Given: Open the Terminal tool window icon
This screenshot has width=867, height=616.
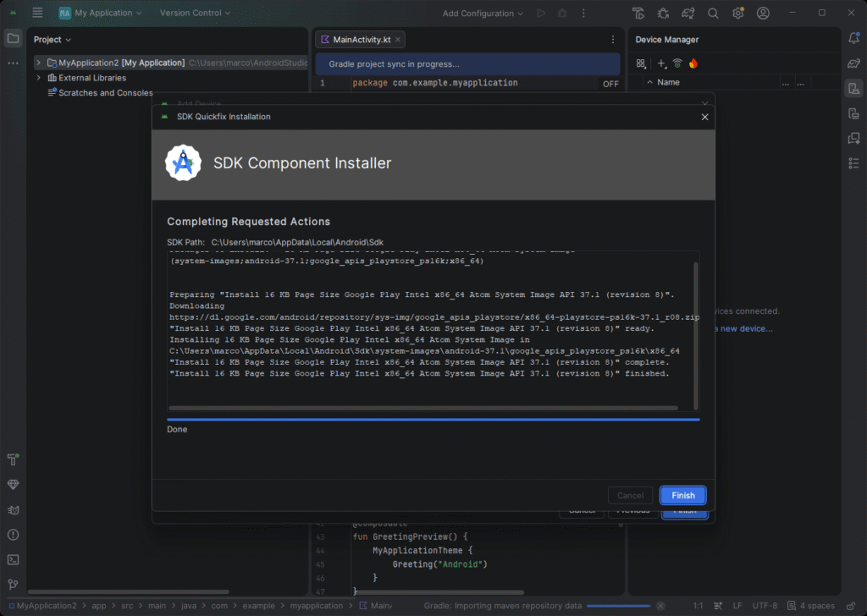Looking at the screenshot, I should pos(14,559).
